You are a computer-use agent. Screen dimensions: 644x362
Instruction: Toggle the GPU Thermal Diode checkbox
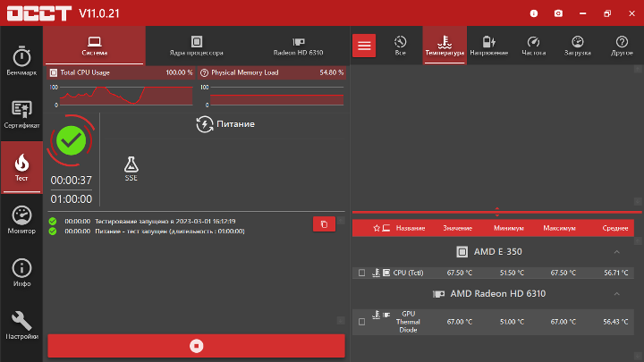click(x=361, y=322)
